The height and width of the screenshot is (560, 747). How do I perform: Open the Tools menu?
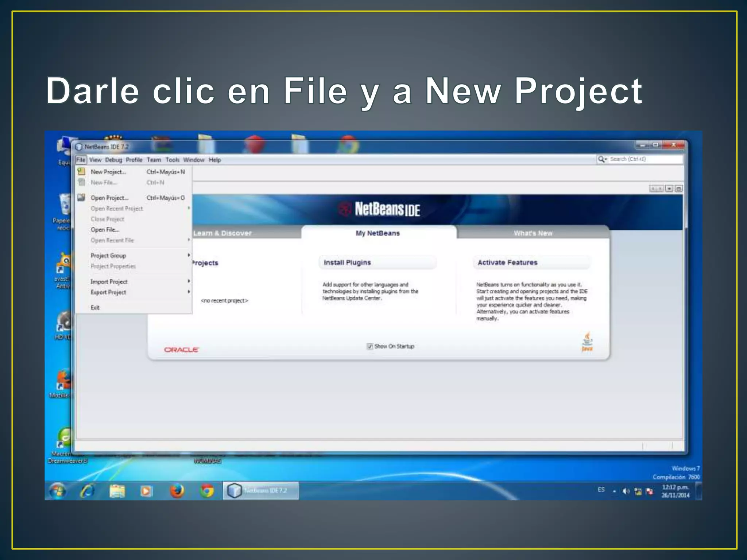[x=172, y=160]
